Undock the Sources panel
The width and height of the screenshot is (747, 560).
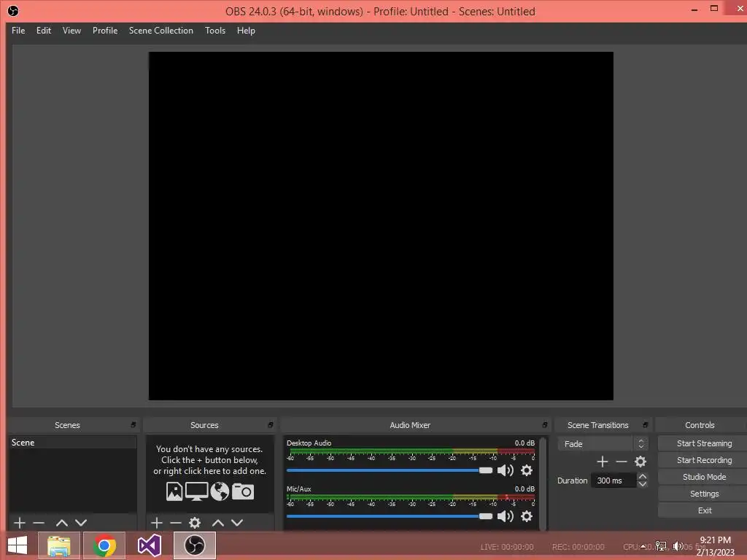point(271,425)
